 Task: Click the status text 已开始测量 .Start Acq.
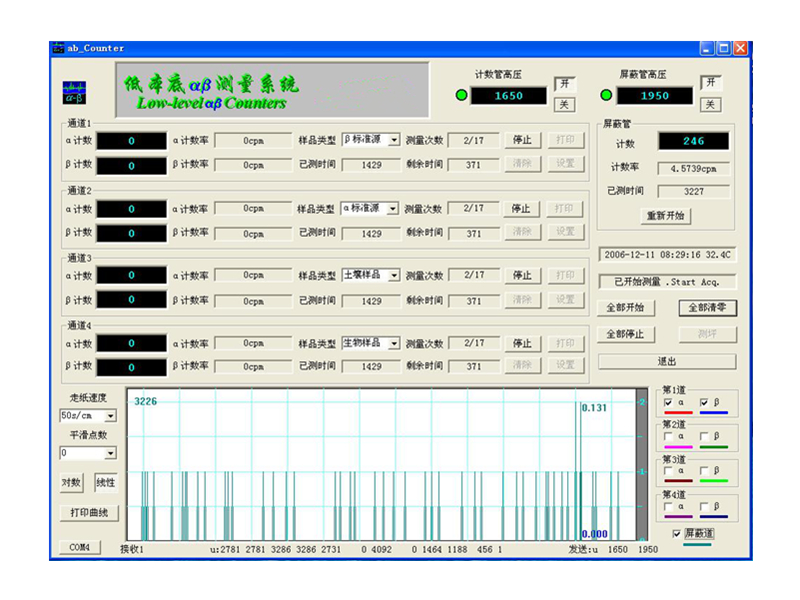(x=667, y=282)
